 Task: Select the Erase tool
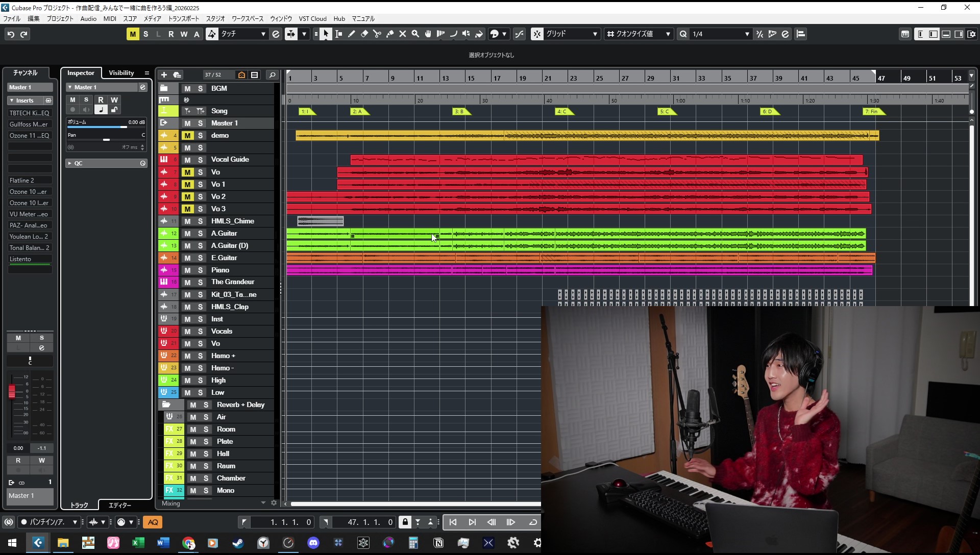(x=364, y=34)
